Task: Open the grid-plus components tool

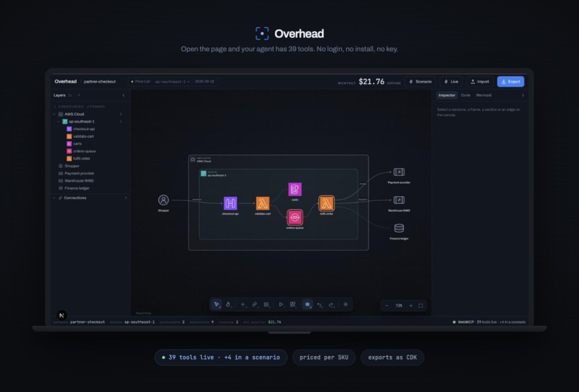Action: point(292,304)
